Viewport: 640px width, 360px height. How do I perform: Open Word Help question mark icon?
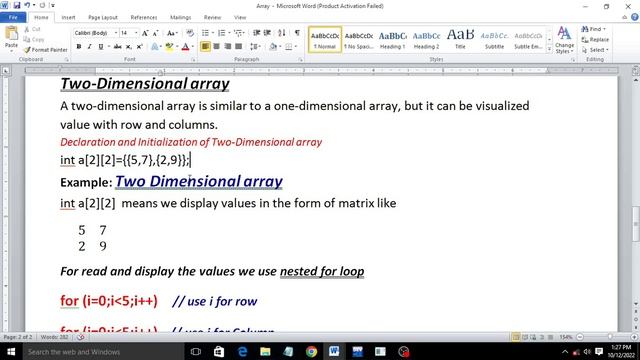point(635,17)
